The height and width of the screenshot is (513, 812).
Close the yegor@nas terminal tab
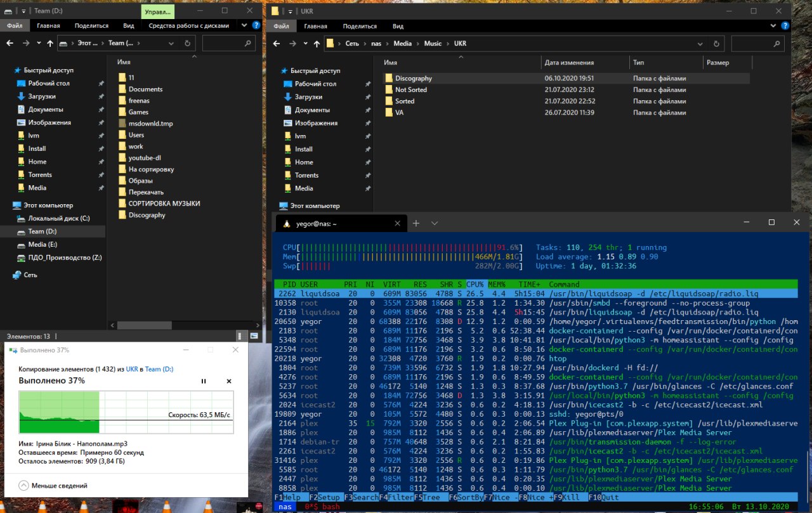(x=398, y=223)
